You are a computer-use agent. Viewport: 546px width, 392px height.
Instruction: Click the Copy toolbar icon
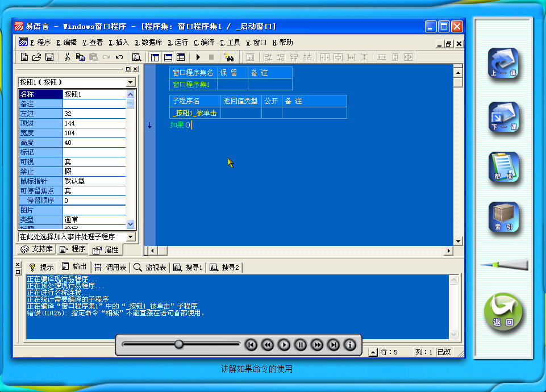point(80,57)
